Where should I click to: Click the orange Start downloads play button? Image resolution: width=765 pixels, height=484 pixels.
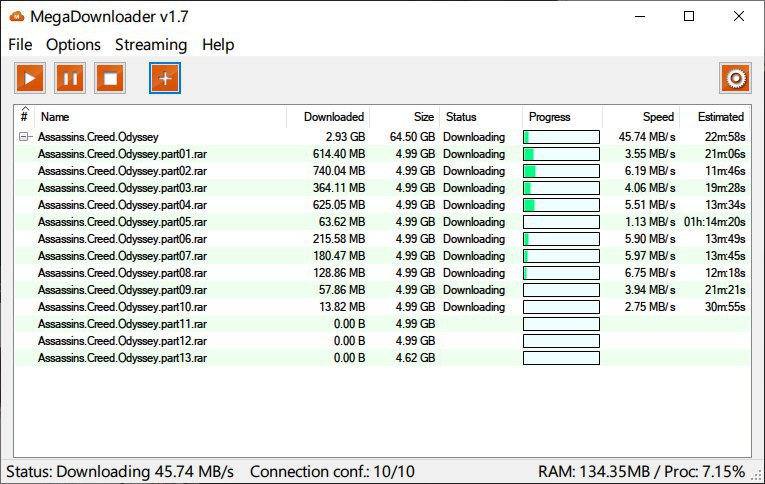pos(30,78)
